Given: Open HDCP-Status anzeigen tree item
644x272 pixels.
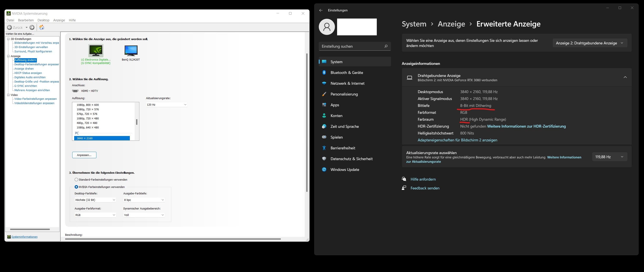Looking at the screenshot, I should (28, 73).
